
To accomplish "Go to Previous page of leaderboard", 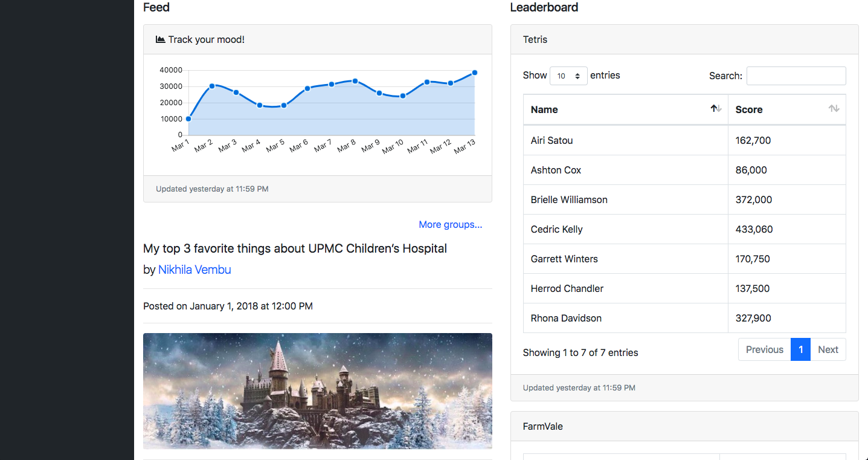I will [764, 349].
